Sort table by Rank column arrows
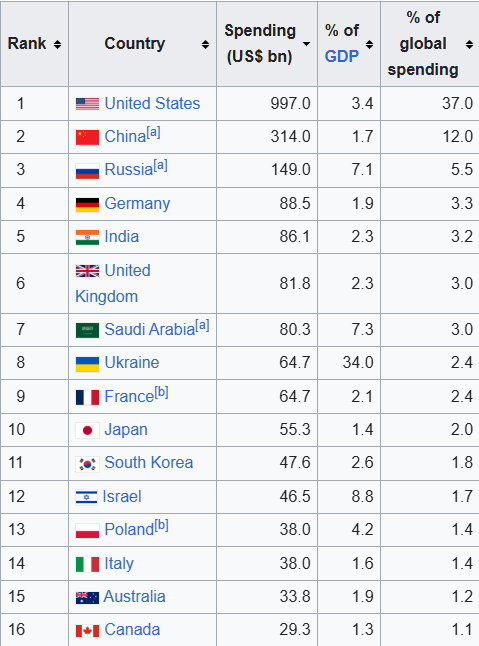Screen dimensions: 479x646 pyautogui.click(x=57, y=44)
